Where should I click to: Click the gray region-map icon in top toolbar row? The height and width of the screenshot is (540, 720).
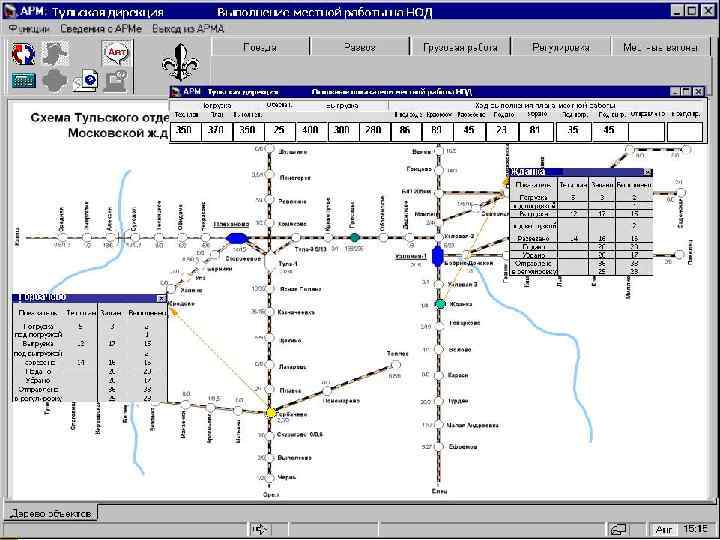[x=56, y=53]
